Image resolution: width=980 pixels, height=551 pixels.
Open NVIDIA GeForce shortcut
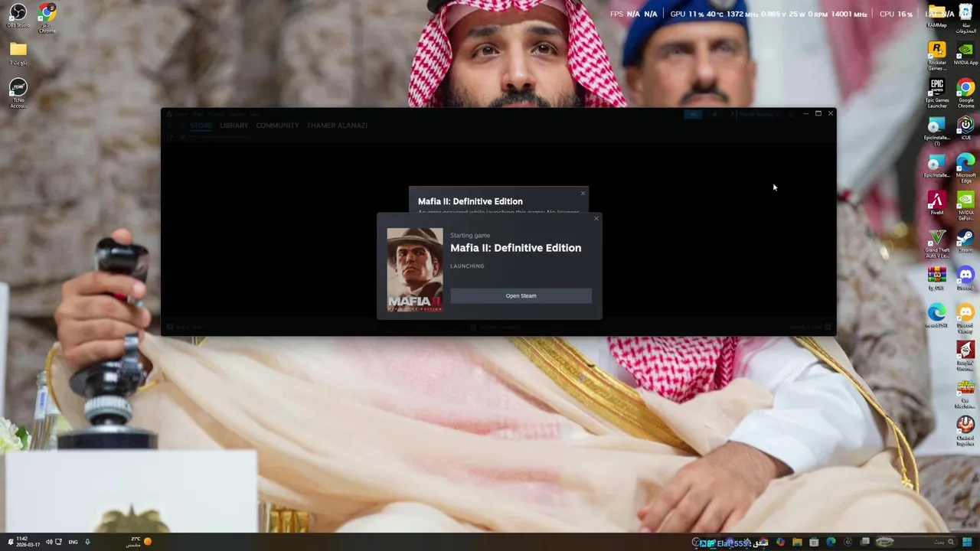(x=965, y=206)
